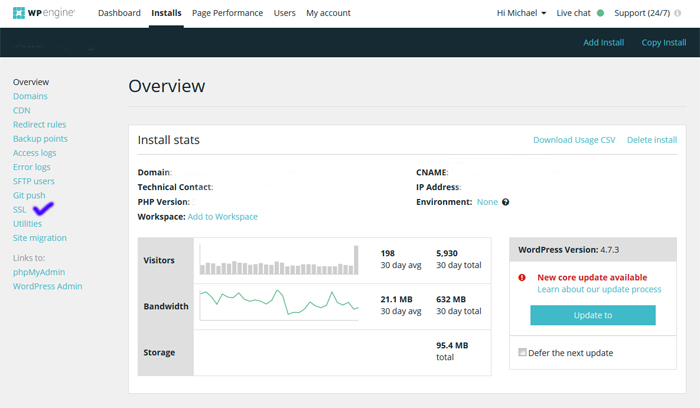Open SFTP users page
The width and height of the screenshot is (700, 408).
[x=33, y=181]
